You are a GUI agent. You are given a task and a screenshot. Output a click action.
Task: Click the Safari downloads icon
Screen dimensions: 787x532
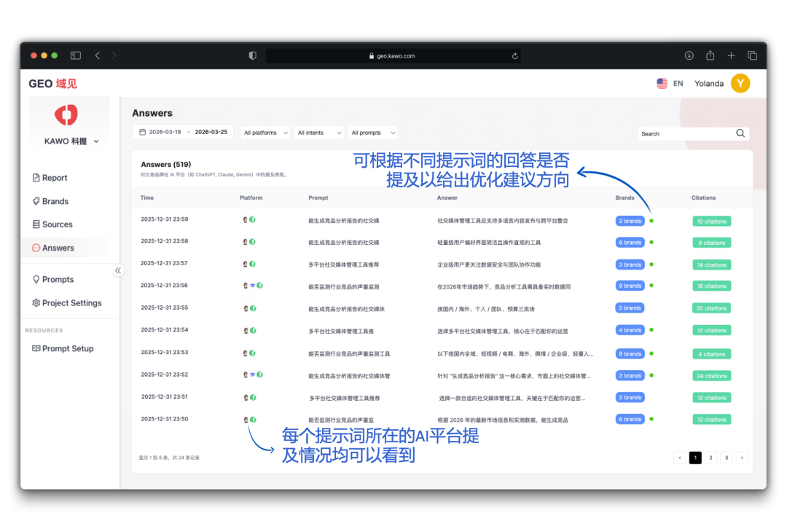[x=689, y=55]
